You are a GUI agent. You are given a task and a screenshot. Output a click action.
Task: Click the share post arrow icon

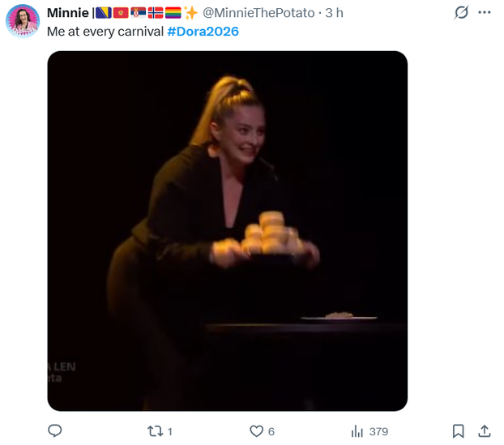(485, 431)
